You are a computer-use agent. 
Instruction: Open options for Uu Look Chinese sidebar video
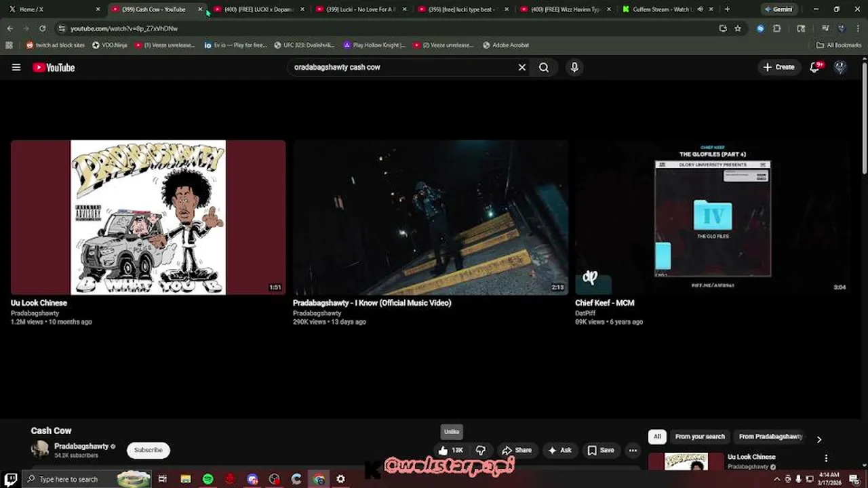click(826, 458)
